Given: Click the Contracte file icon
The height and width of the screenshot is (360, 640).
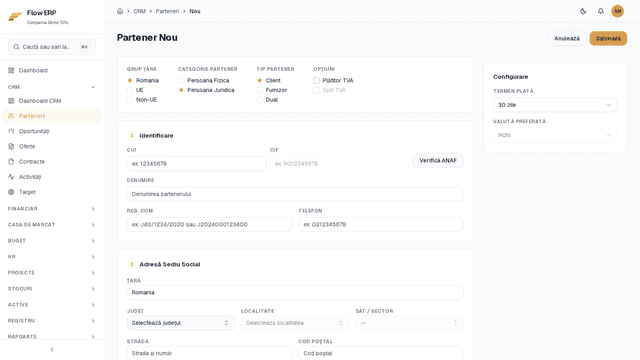Looking at the screenshot, I should 11,162.
